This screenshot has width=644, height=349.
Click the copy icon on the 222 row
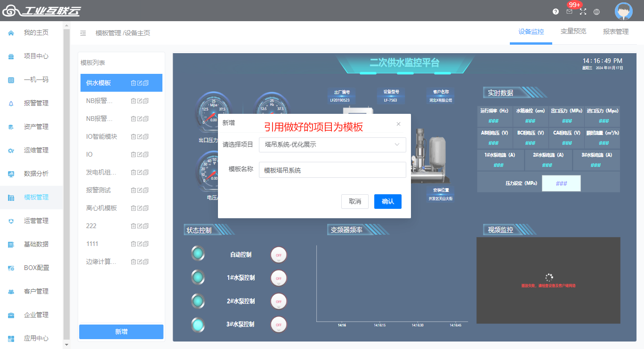(145, 226)
